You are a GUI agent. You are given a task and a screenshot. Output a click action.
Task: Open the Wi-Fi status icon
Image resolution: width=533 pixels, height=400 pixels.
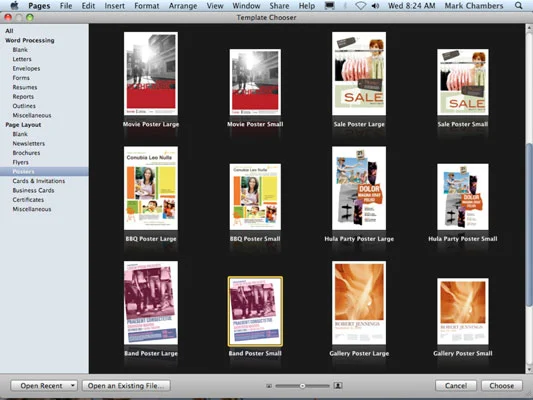click(361, 6)
